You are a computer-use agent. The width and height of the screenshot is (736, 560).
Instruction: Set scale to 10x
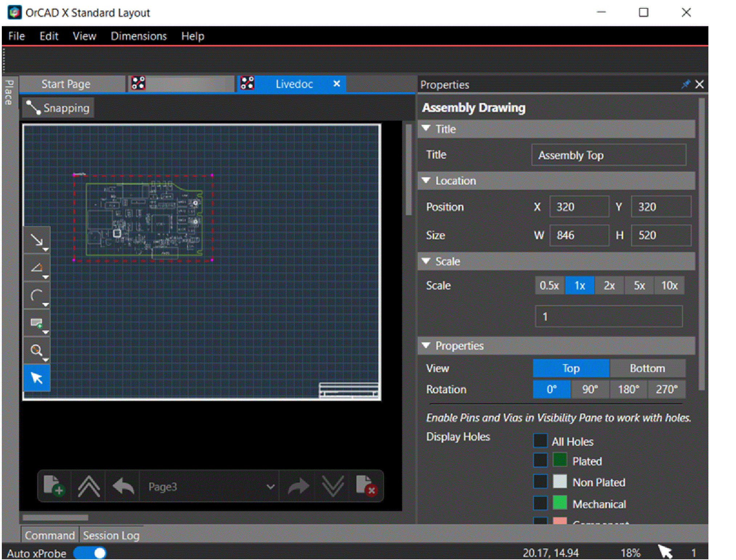pos(669,285)
